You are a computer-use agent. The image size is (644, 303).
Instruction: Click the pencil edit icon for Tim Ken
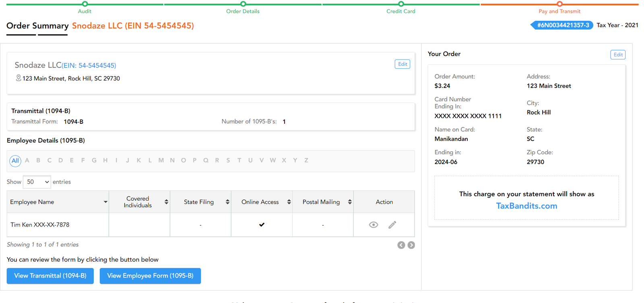[x=392, y=225]
